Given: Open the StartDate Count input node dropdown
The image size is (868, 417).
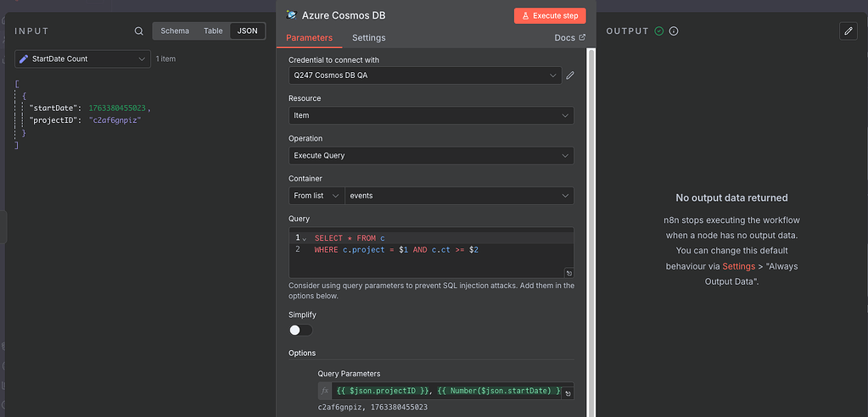Looking at the screenshot, I should click(x=83, y=59).
